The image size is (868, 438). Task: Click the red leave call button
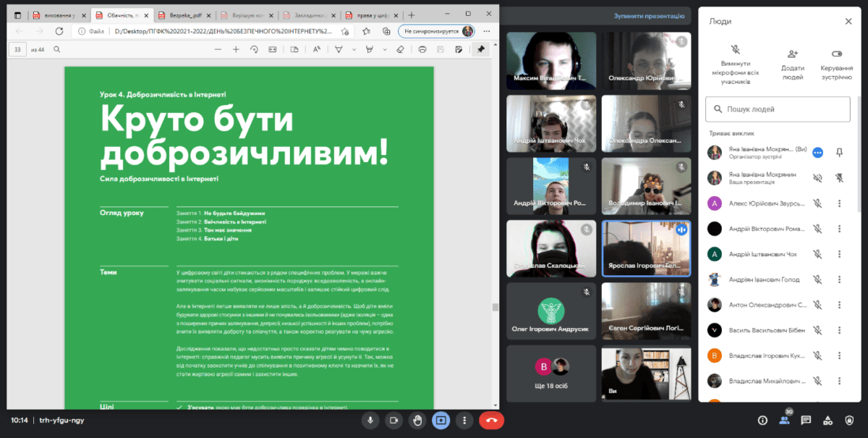click(491, 420)
